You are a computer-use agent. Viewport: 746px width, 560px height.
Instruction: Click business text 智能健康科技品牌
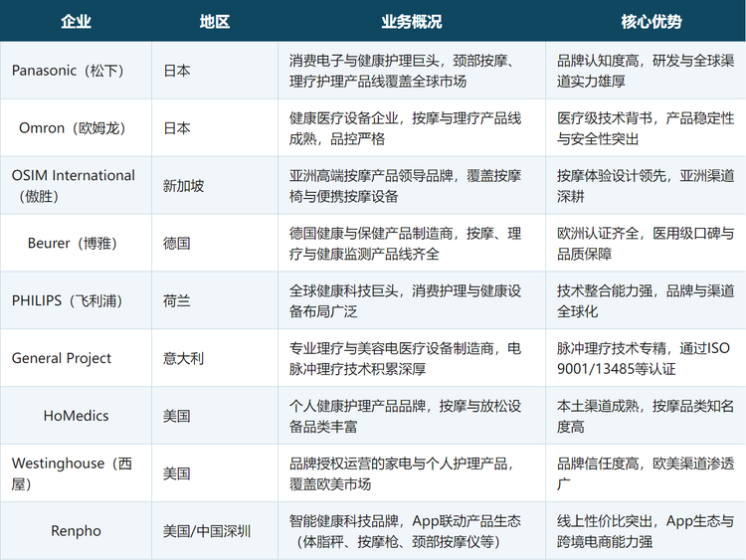click(343, 521)
